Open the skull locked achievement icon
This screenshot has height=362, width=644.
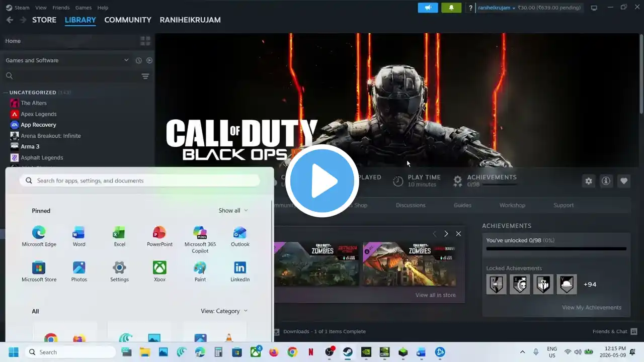(x=520, y=285)
